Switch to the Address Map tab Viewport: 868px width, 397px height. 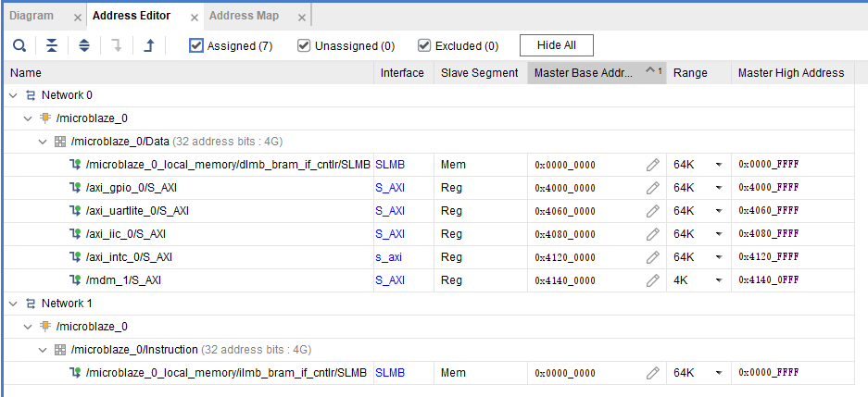point(245,16)
